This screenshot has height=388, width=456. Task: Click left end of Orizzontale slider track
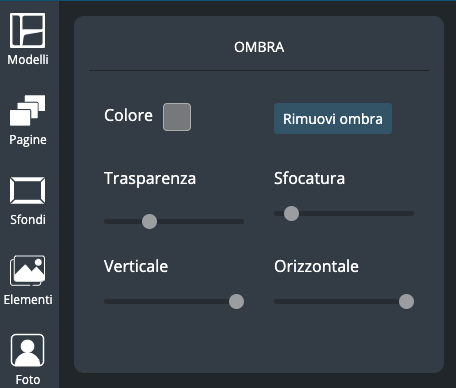(277, 301)
